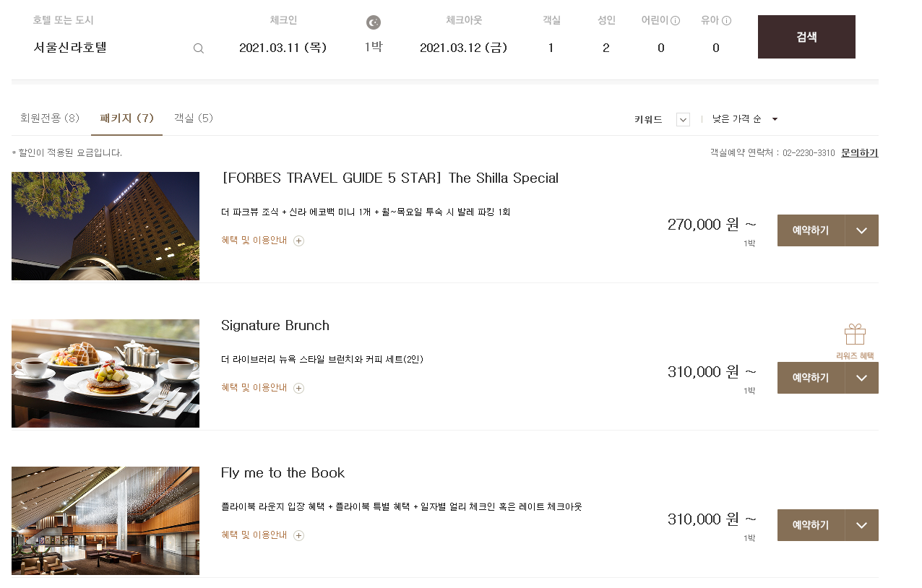Click the 할인이 적용된 요금입니다 notice text
Viewport: 922px width, 588px height.
(x=67, y=153)
